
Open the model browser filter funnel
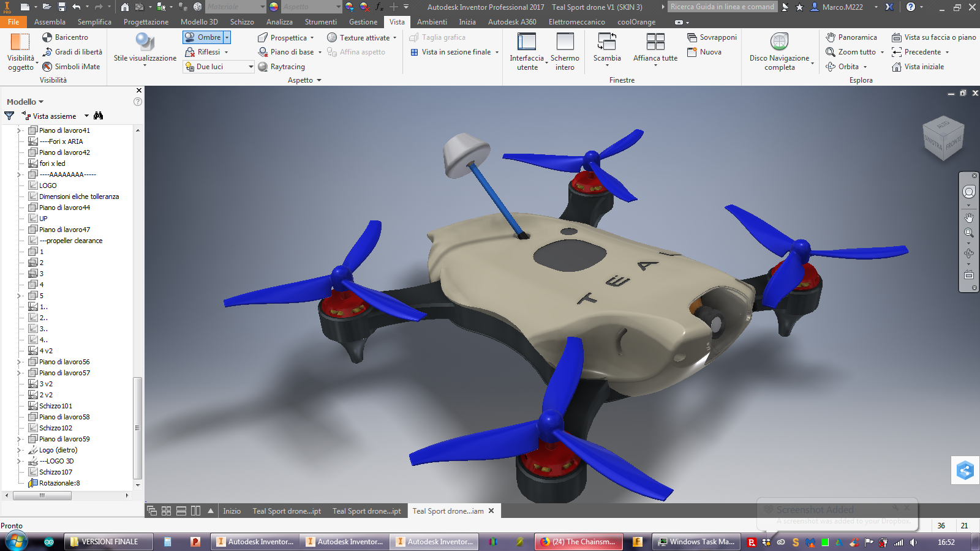9,116
